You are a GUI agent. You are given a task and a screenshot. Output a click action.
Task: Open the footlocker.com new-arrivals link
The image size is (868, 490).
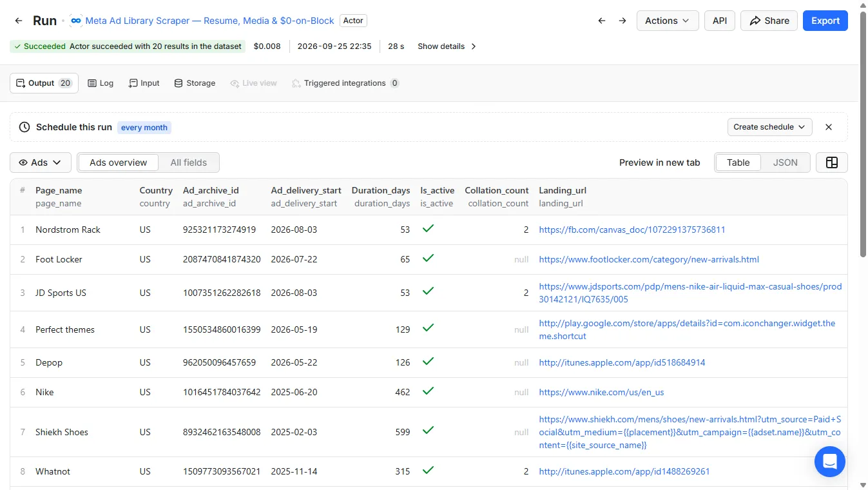(649, 259)
